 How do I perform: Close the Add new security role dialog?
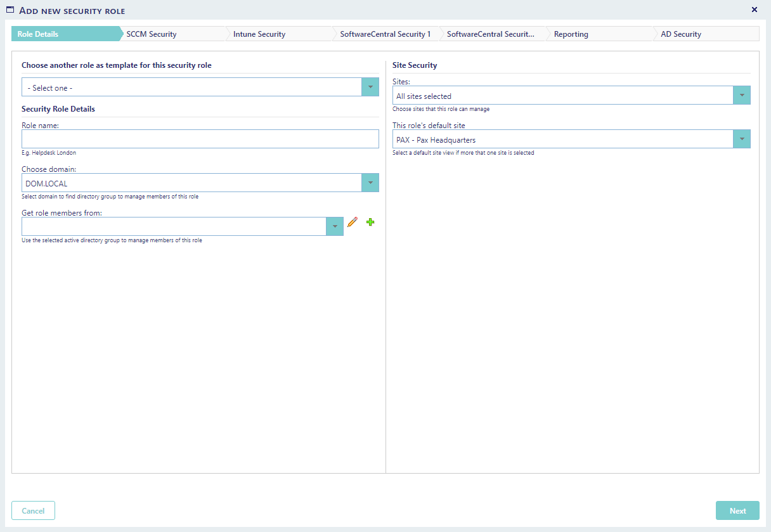(754, 10)
